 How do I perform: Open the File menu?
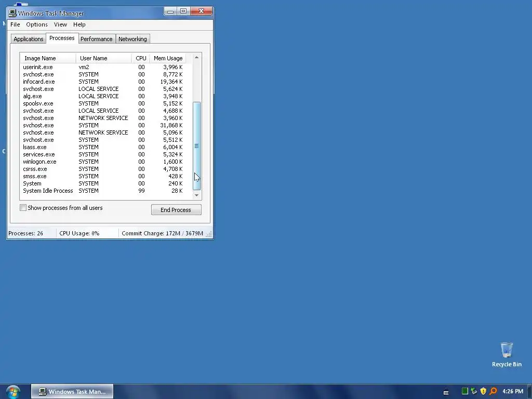click(x=15, y=24)
